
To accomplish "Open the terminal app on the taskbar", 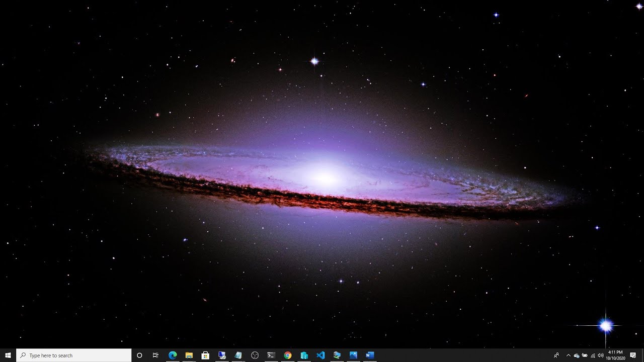I will 271,355.
